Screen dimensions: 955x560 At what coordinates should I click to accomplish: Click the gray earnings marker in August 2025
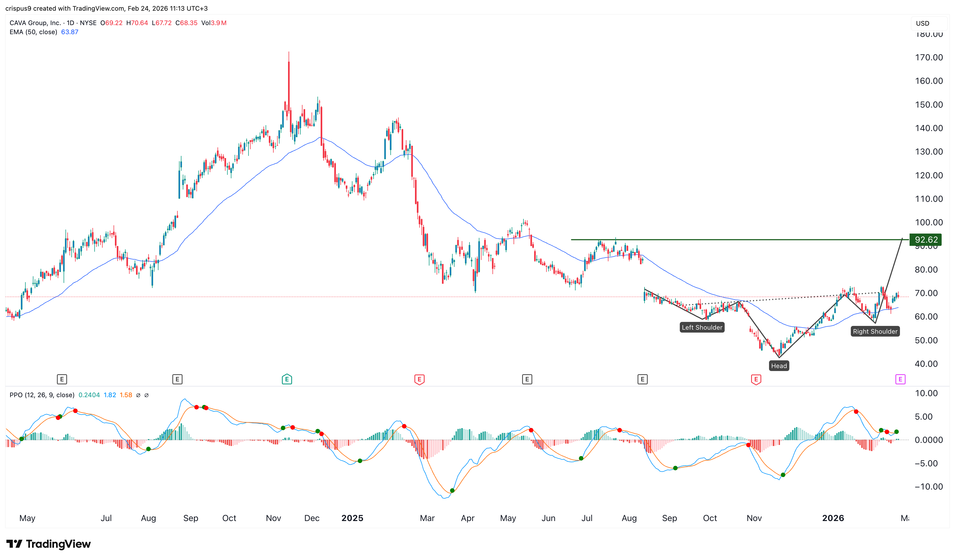point(642,379)
